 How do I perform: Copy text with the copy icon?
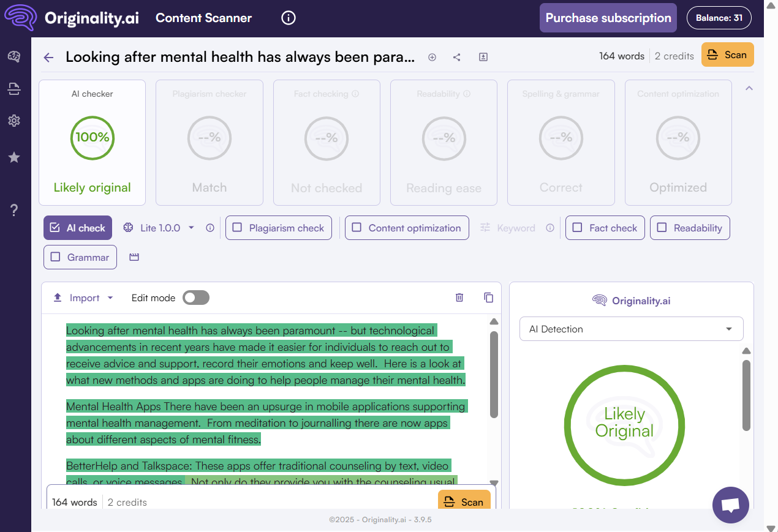[488, 298]
